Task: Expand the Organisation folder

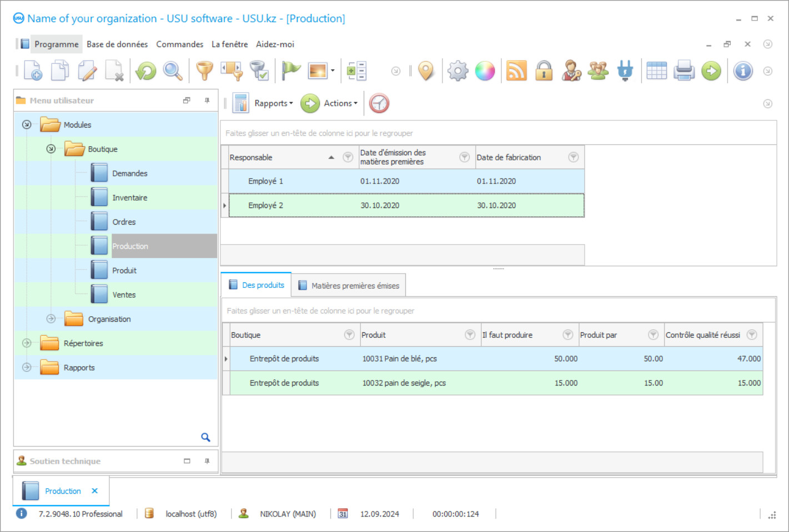Action: point(51,318)
